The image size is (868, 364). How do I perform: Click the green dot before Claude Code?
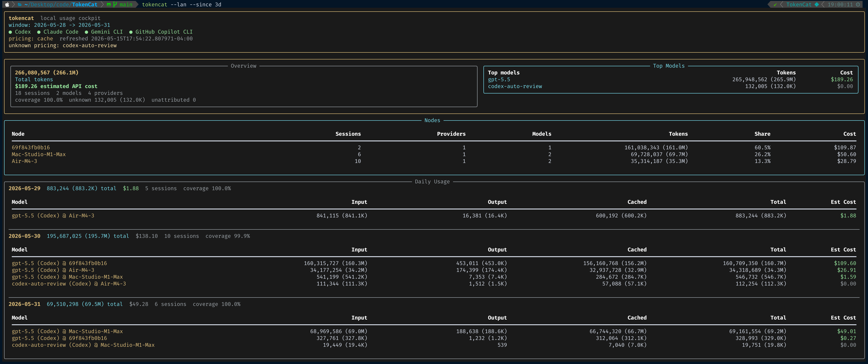tap(39, 32)
